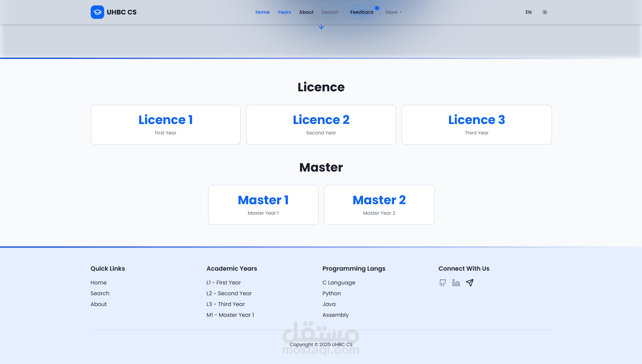The image size is (642, 364).
Task: Click the UHBC CS brand name
Action: 122,12
